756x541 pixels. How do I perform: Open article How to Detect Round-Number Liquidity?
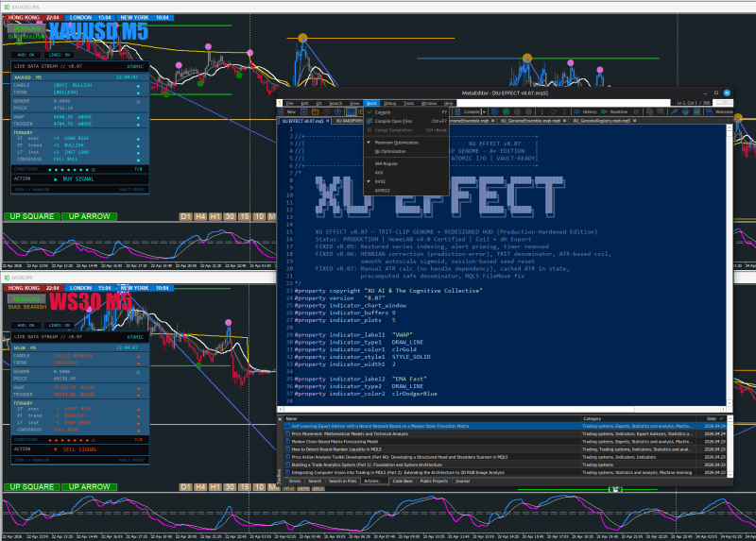(505, 449)
